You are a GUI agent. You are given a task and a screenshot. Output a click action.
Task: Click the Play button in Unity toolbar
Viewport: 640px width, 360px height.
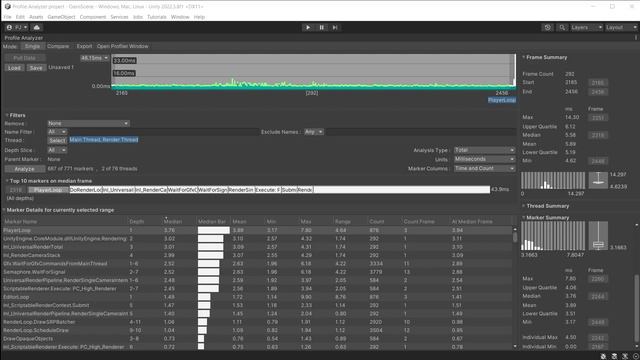click(x=308, y=27)
